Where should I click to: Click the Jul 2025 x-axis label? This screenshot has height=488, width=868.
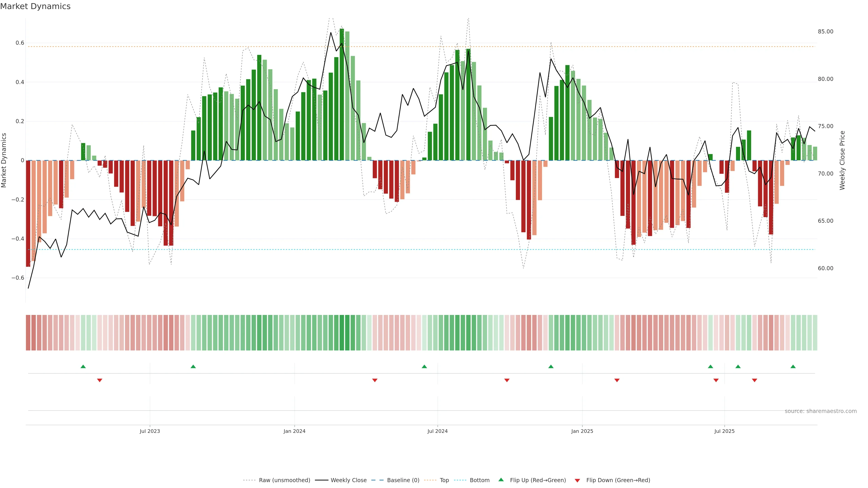click(724, 431)
